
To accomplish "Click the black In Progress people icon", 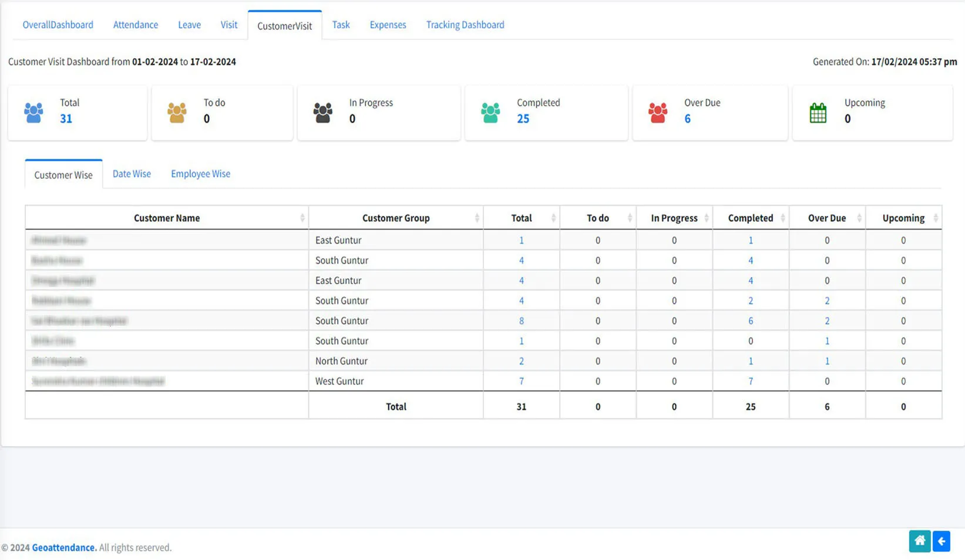I will click(322, 113).
